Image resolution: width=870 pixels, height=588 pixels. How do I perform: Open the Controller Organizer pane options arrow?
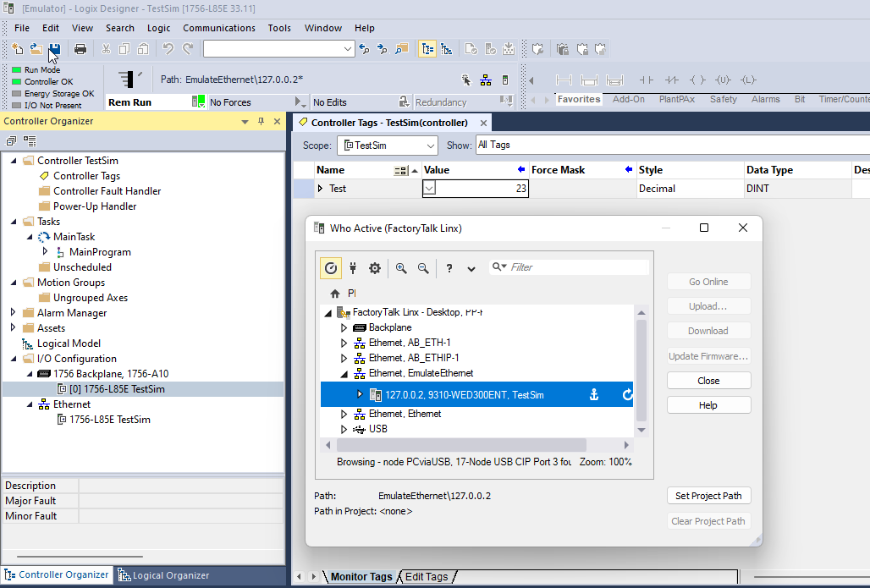[x=245, y=122]
